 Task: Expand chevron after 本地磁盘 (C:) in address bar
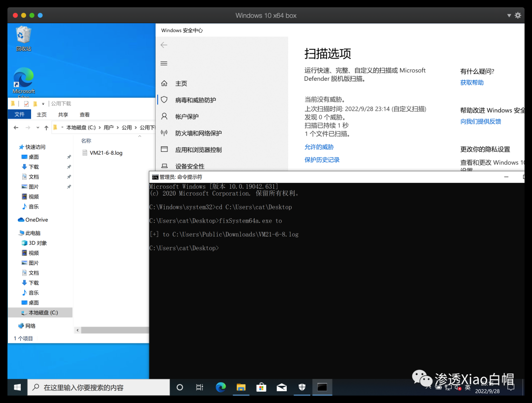(100, 128)
